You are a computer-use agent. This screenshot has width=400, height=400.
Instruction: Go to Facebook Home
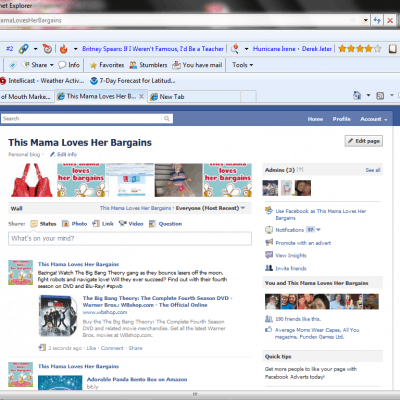[x=315, y=119]
